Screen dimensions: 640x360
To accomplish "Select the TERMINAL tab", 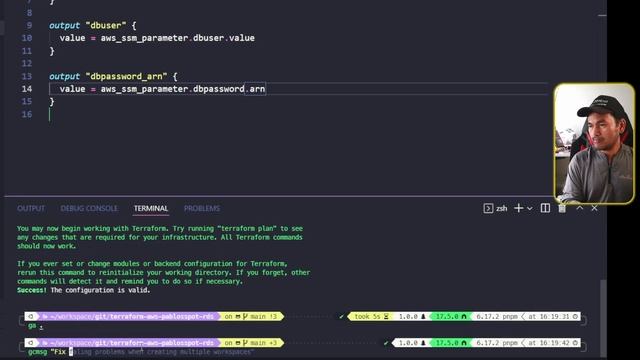I will [x=151, y=209].
